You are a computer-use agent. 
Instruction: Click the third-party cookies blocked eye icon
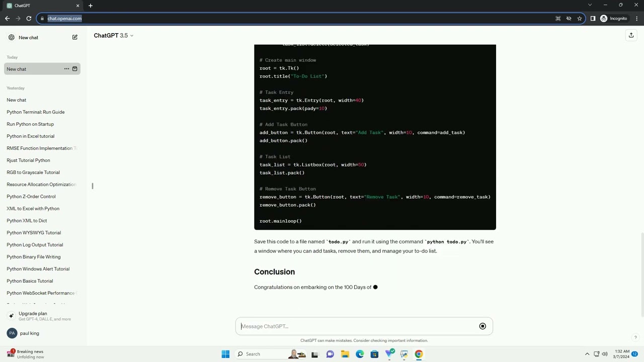point(569,19)
